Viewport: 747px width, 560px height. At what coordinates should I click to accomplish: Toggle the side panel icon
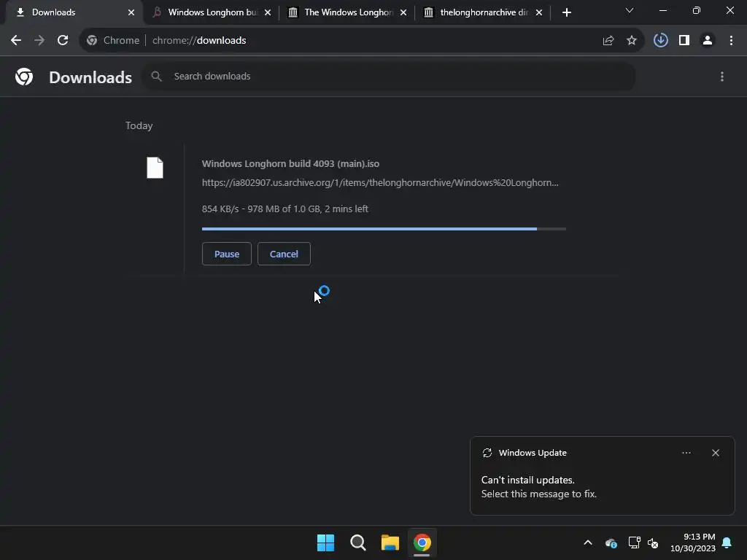[x=684, y=41]
